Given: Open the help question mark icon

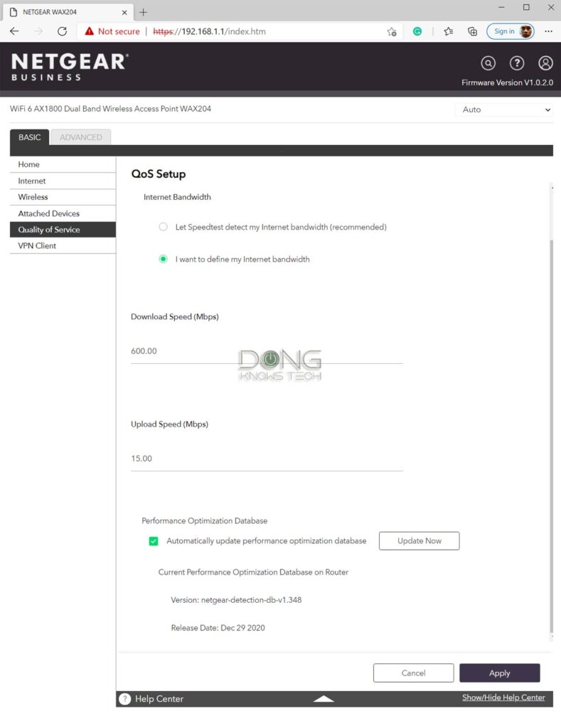Looking at the screenshot, I should (517, 63).
